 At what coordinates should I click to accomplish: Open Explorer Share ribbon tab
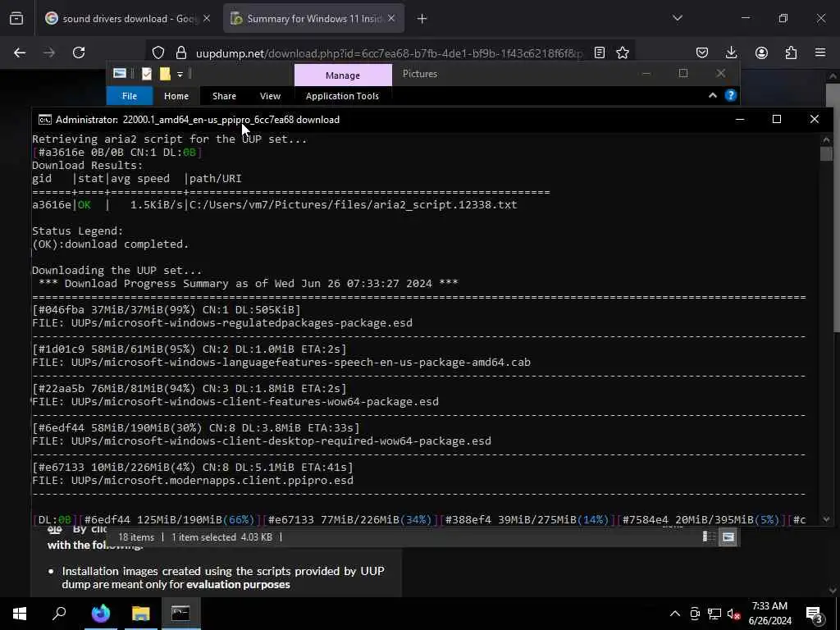(x=224, y=96)
